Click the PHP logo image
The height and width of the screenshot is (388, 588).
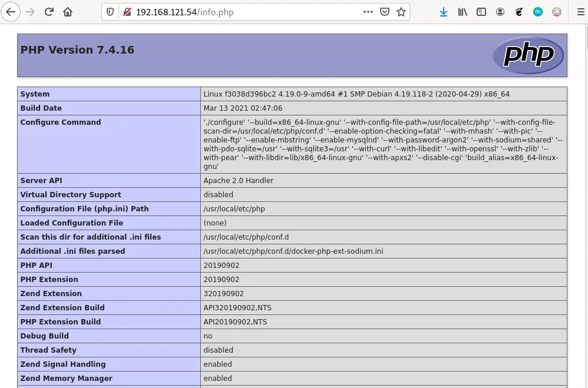pos(528,55)
